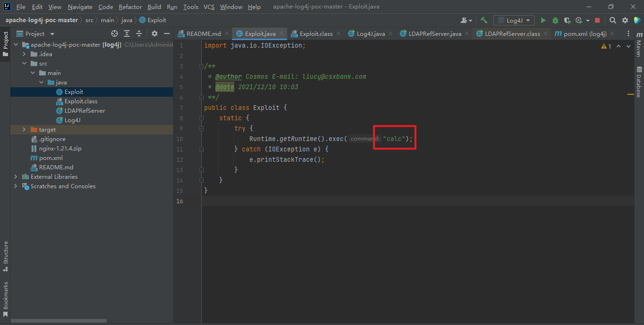This screenshot has height=325, width=644.
Task: Expand External Libraries node
Action: [x=16, y=177]
